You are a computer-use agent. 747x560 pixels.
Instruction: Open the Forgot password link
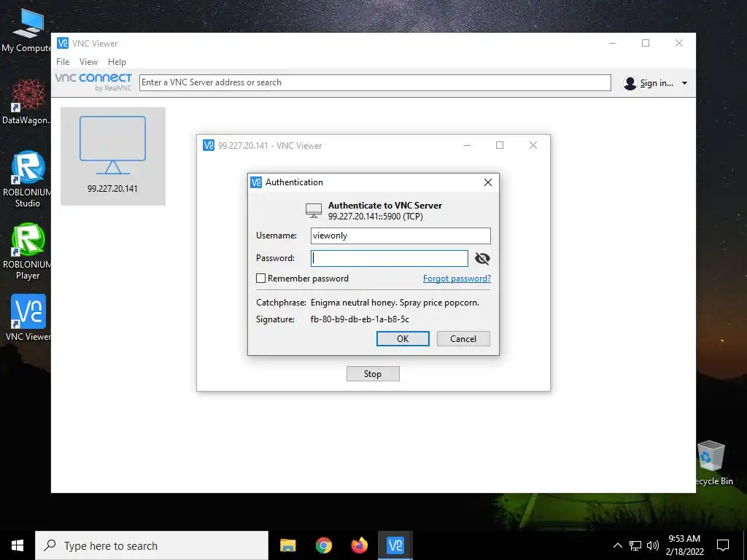tap(457, 279)
